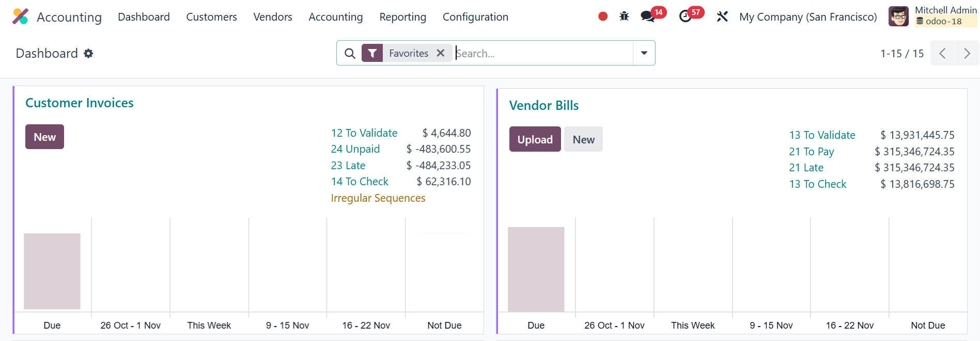Open the Mitchell Admin user menu
Image resolution: width=980 pixels, height=341 pixels.
[932, 17]
